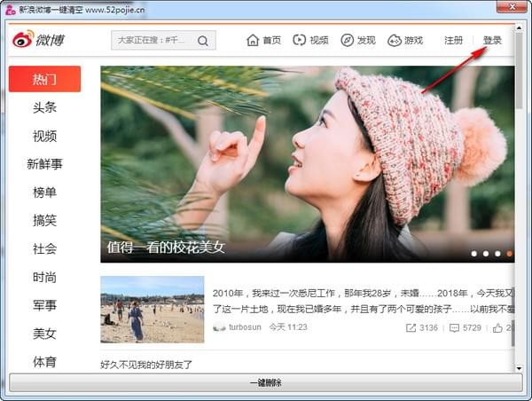532x401 pixels.
Task: Select the 热门 sidebar tab
Action: (x=45, y=79)
